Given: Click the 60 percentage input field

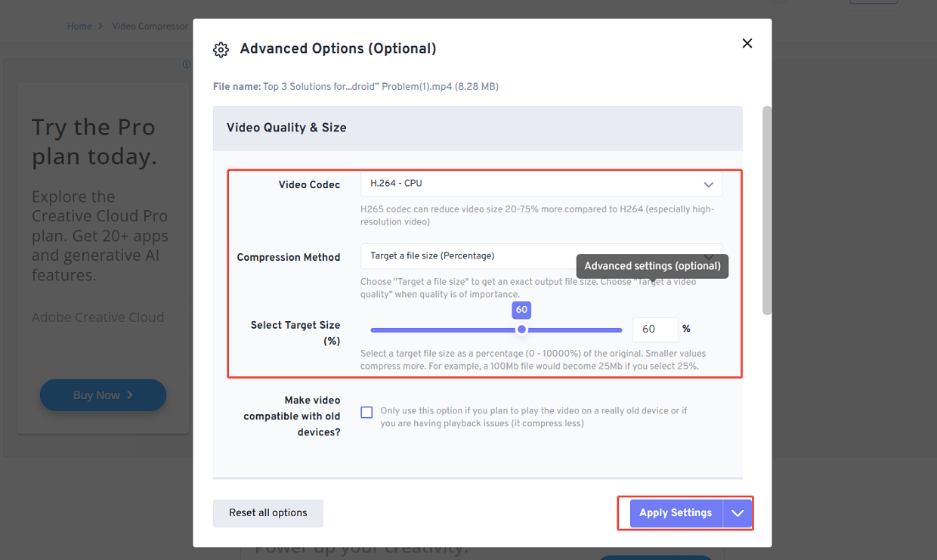Looking at the screenshot, I should [x=654, y=329].
